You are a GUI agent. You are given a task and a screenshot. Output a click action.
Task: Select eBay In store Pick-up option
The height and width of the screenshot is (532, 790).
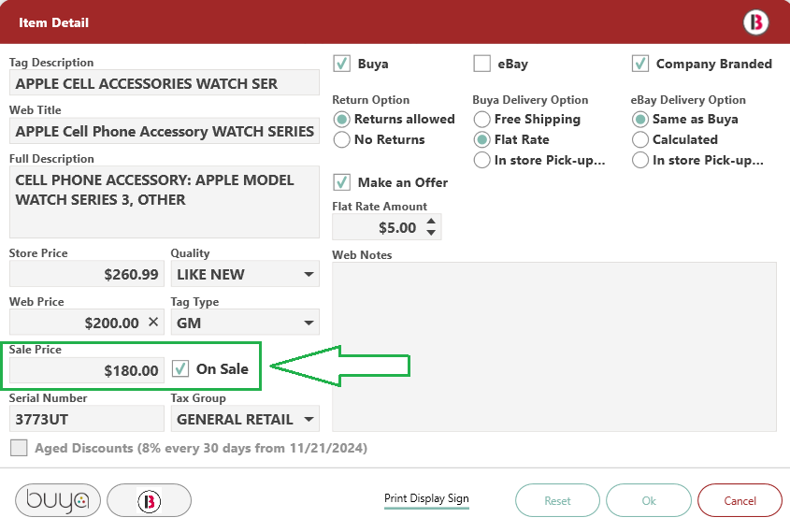click(640, 160)
